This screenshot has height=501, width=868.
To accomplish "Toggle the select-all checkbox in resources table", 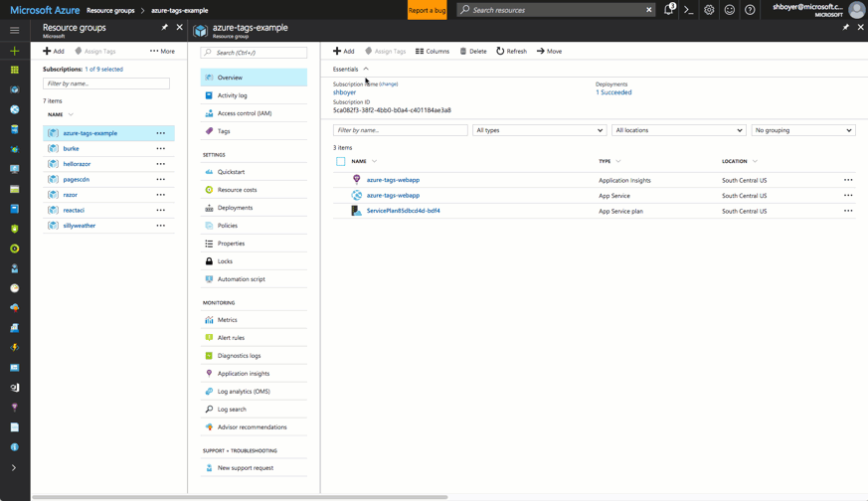I will (340, 161).
